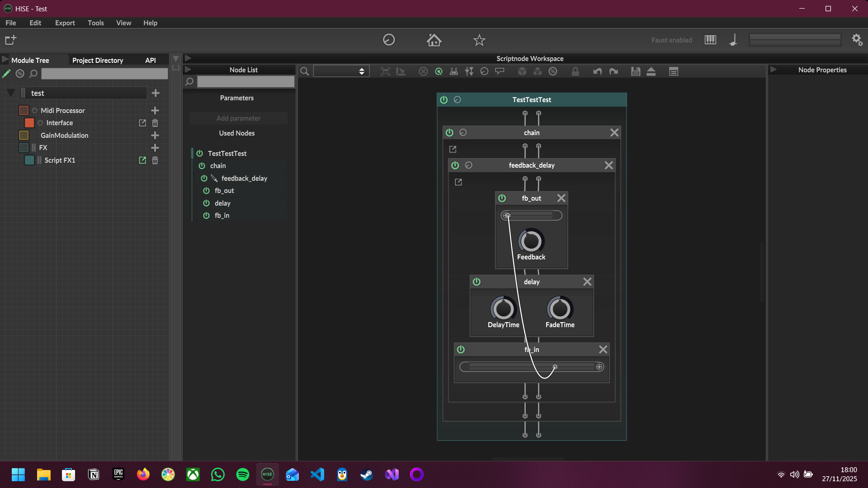Bypass the fb_out node with power button
Image resolution: width=868 pixels, height=488 pixels.
tap(502, 198)
